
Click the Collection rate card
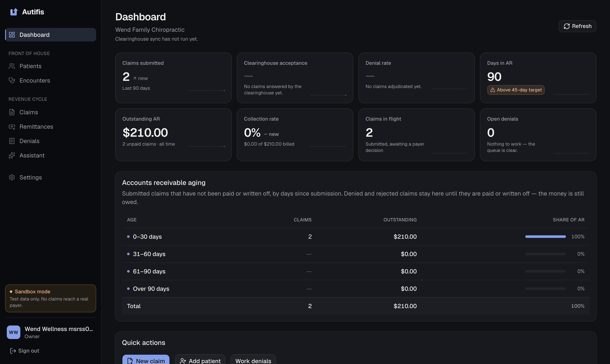click(x=295, y=135)
